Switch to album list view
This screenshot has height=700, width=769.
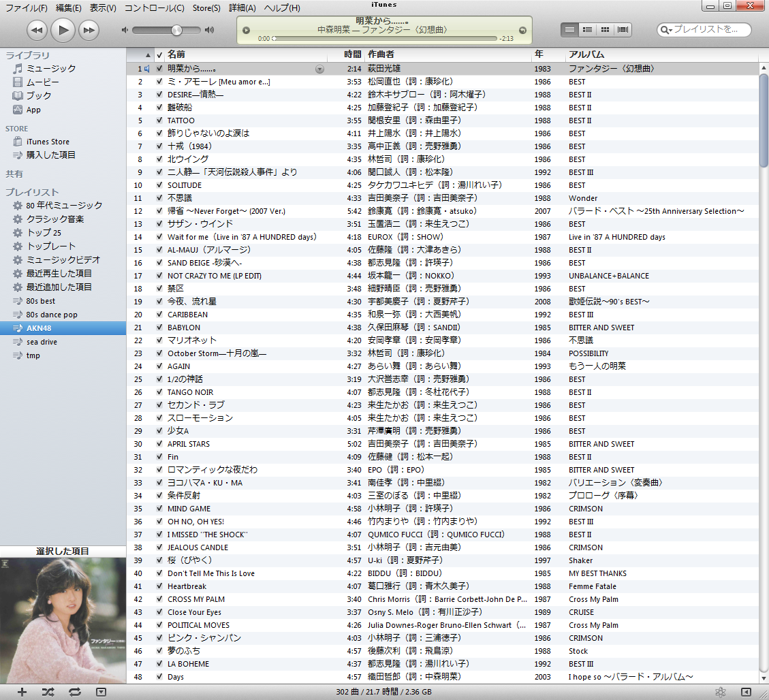point(587,30)
